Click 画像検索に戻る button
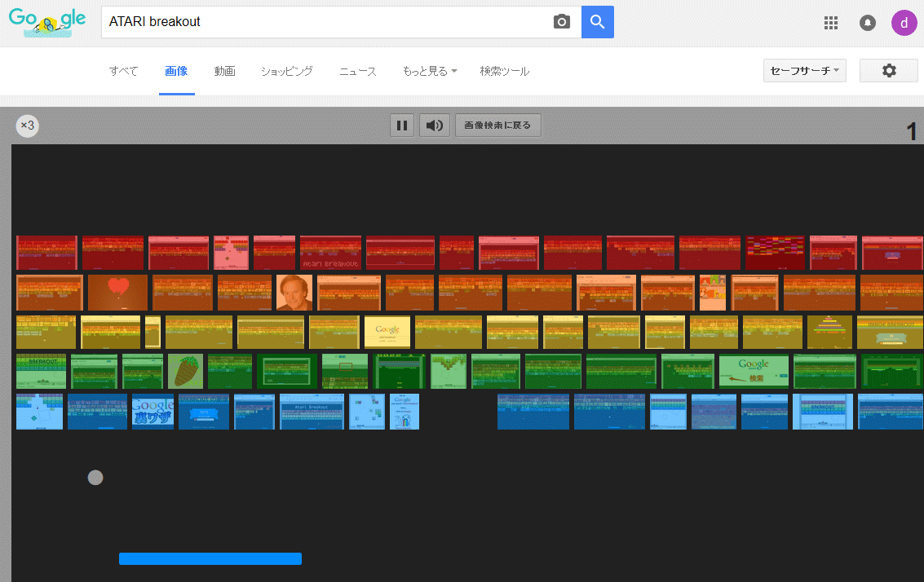Image resolution: width=924 pixels, height=582 pixels. (498, 126)
